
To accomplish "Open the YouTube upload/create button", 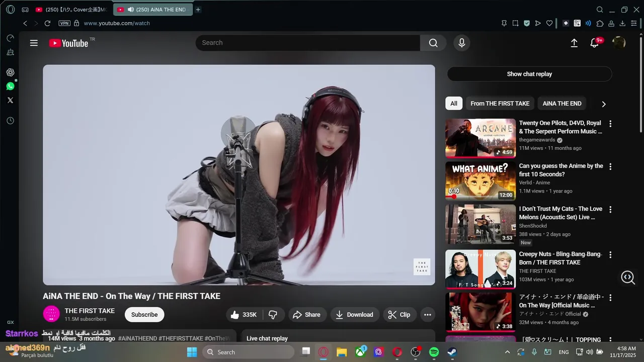I will [574, 43].
